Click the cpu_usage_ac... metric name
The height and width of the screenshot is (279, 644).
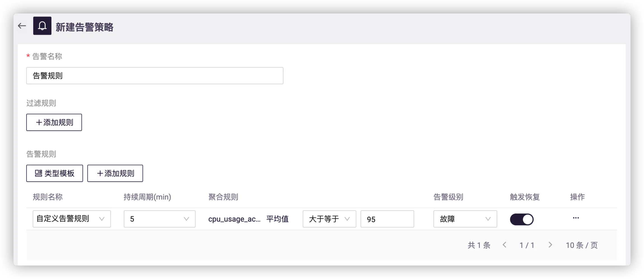point(234,219)
